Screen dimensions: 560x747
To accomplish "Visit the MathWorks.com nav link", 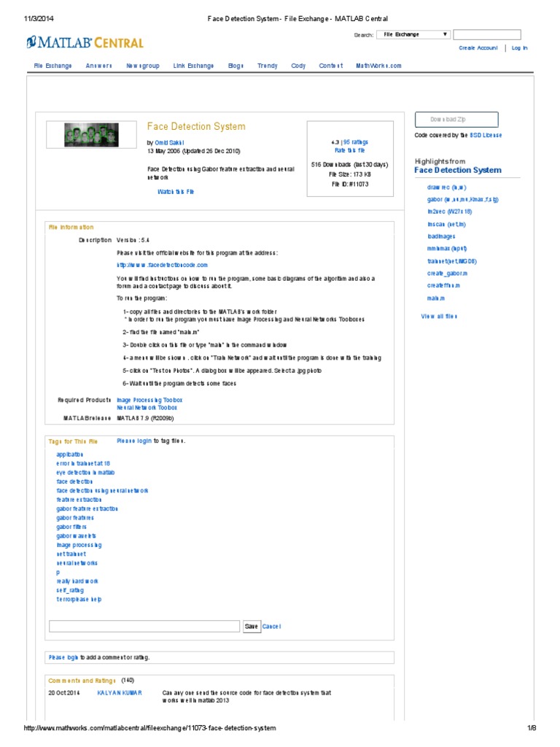I will pos(378,66).
